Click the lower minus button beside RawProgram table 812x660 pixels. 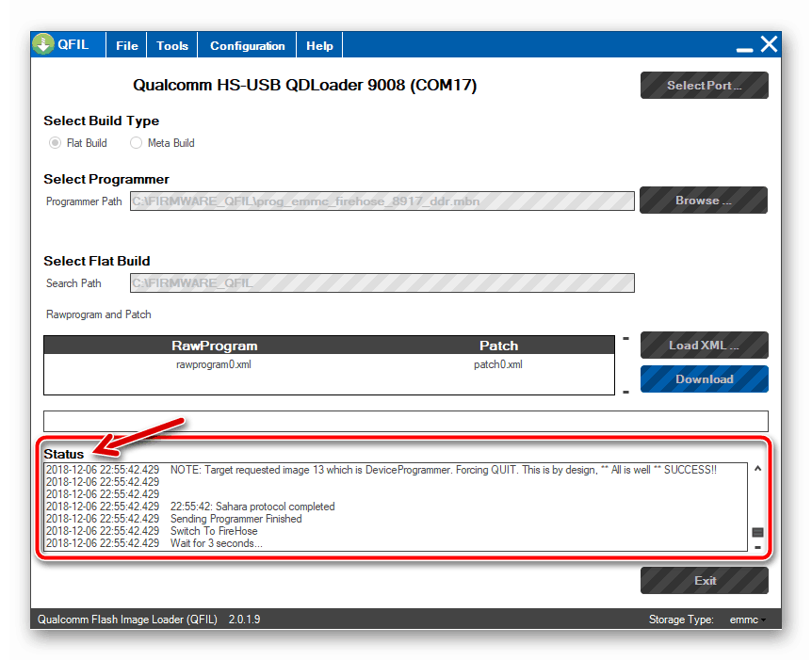click(x=625, y=392)
